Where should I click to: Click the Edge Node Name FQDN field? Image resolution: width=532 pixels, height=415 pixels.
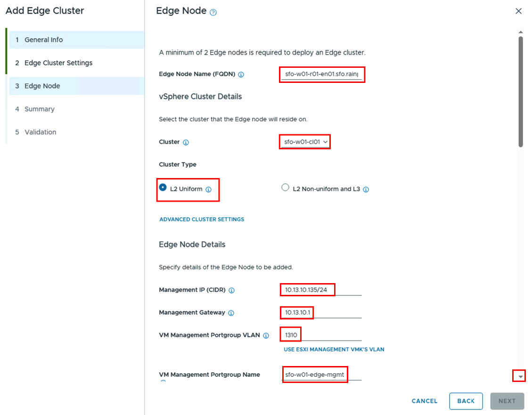point(322,74)
